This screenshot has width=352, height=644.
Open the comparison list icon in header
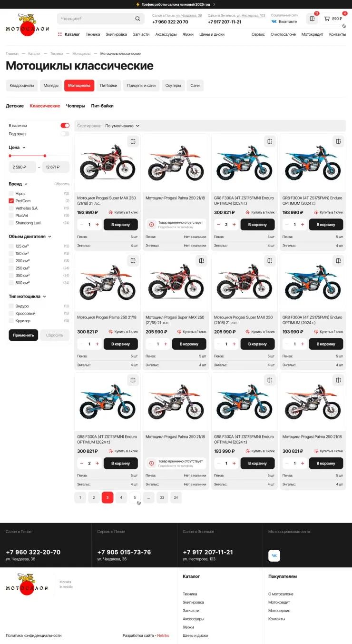(312, 19)
